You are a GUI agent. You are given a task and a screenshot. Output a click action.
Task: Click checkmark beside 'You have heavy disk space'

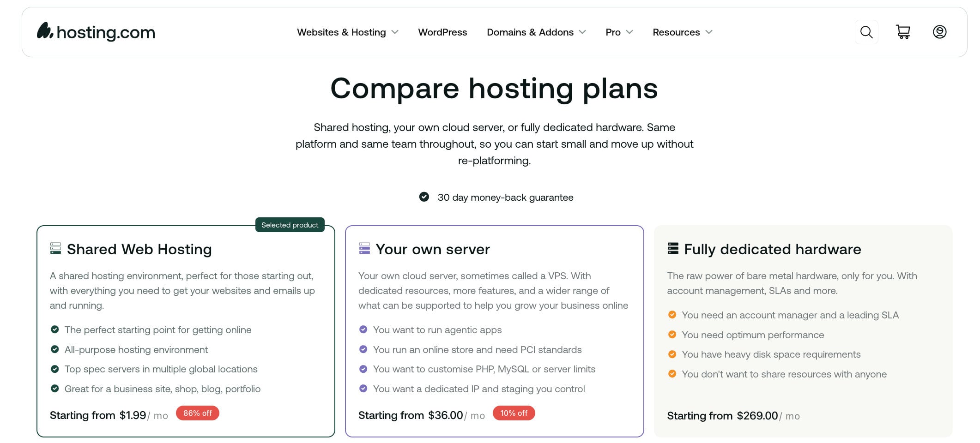pyautogui.click(x=672, y=354)
